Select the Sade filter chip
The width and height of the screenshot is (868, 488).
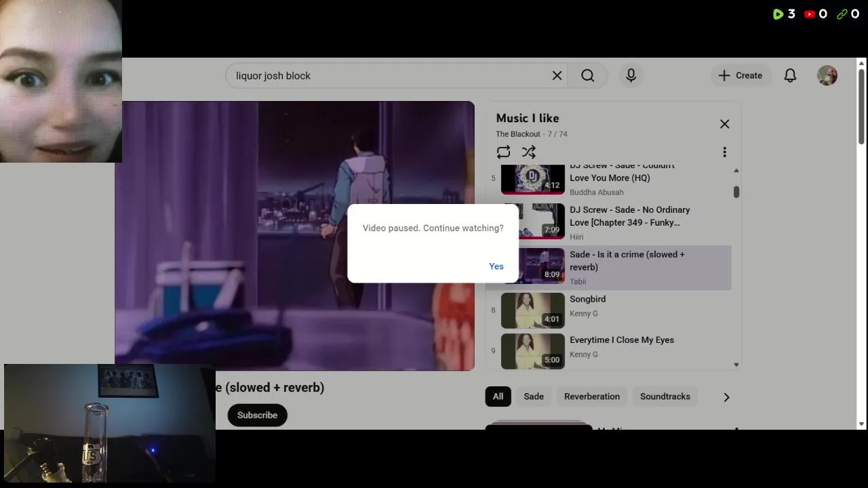(x=534, y=396)
